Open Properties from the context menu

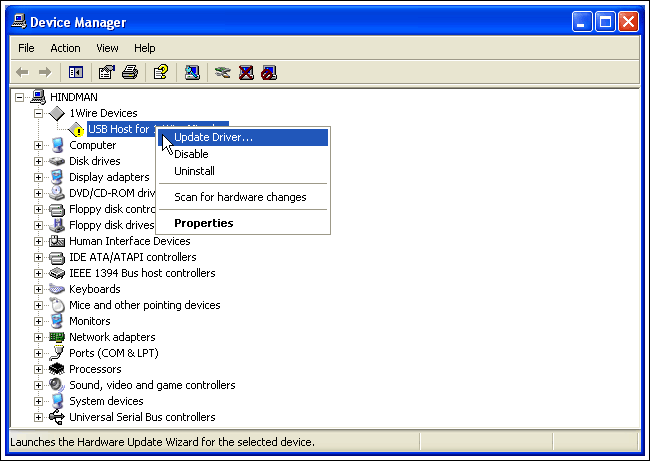[x=203, y=223]
